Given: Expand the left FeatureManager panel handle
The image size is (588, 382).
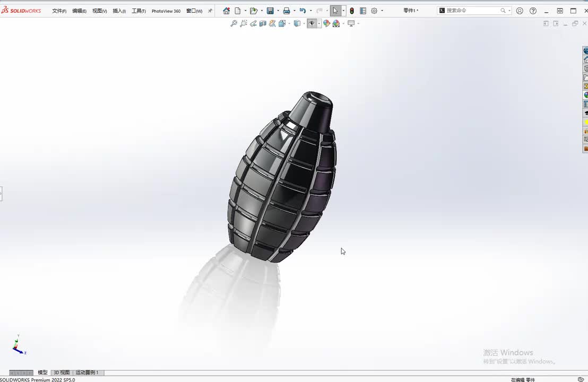Looking at the screenshot, I should click(1, 194).
